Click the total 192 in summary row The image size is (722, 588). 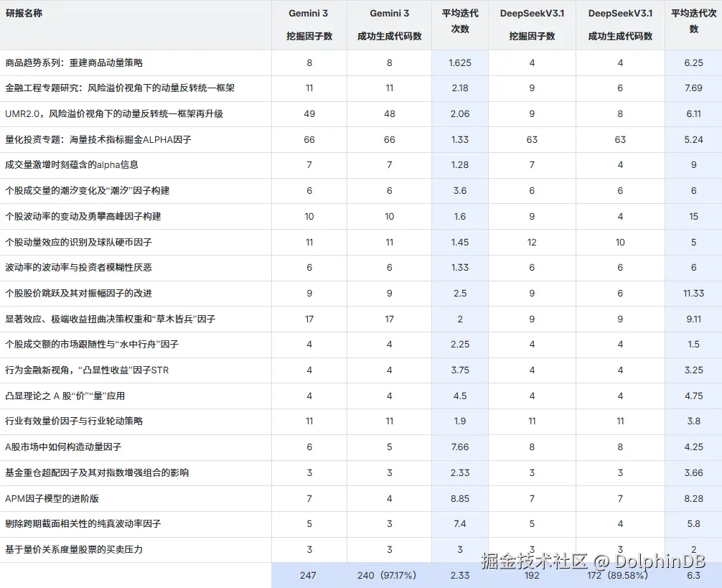pyautogui.click(x=532, y=576)
